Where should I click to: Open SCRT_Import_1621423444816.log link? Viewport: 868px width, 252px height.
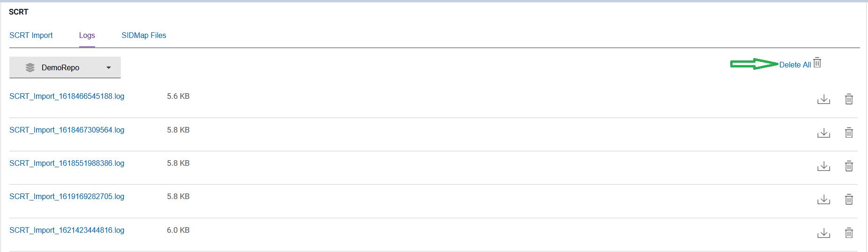(67, 230)
